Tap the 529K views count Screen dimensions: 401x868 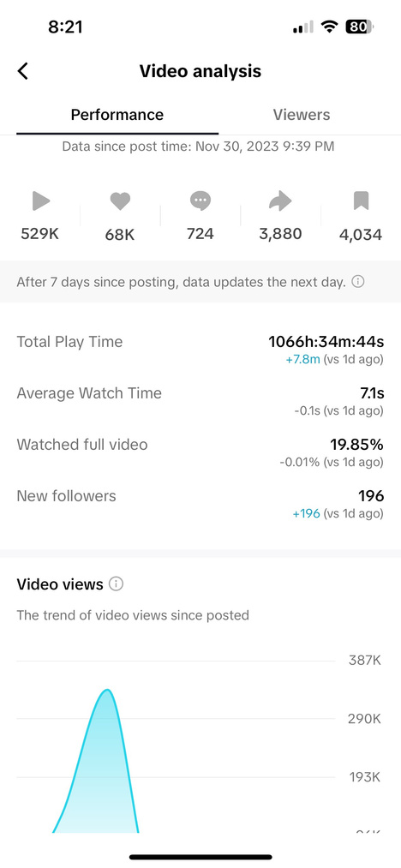coord(40,234)
